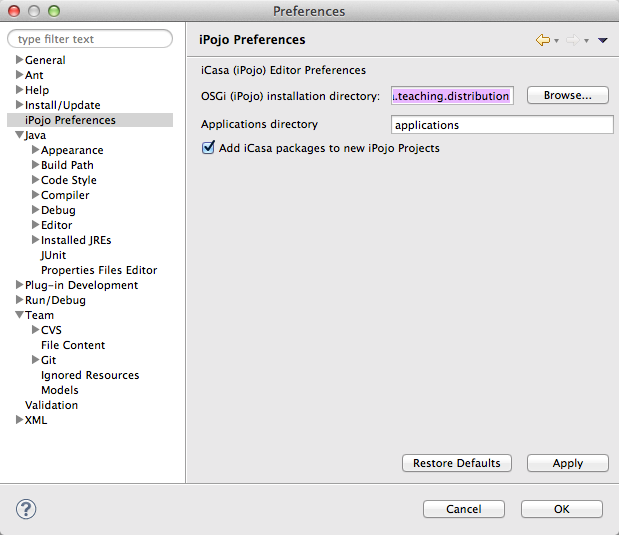
Task: Open Ignored Resources preferences
Action: click(x=90, y=375)
